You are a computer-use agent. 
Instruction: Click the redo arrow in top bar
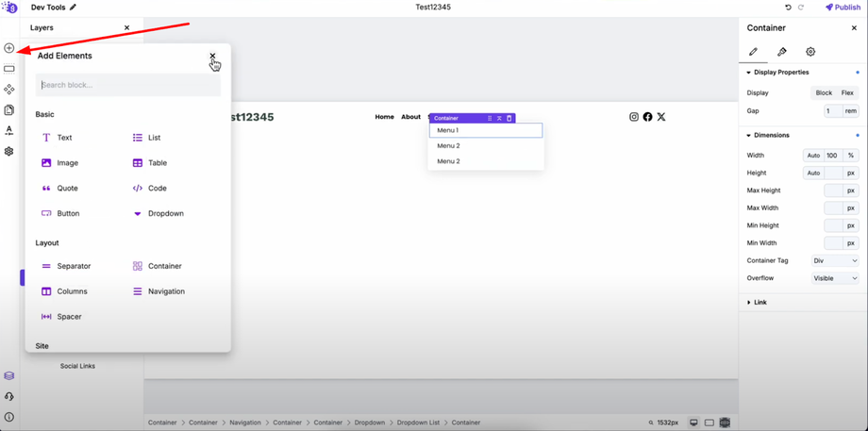point(801,8)
